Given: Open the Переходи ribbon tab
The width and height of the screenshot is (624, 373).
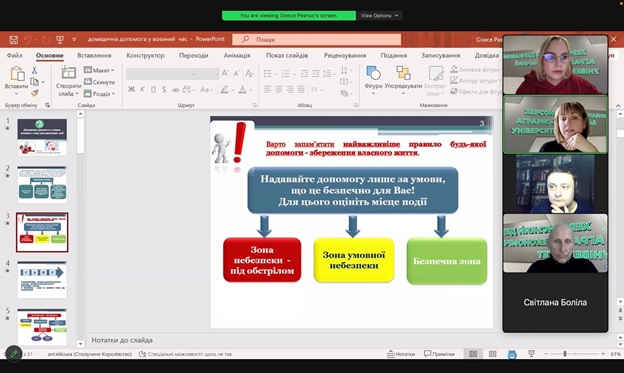Looking at the screenshot, I should pyautogui.click(x=193, y=55).
